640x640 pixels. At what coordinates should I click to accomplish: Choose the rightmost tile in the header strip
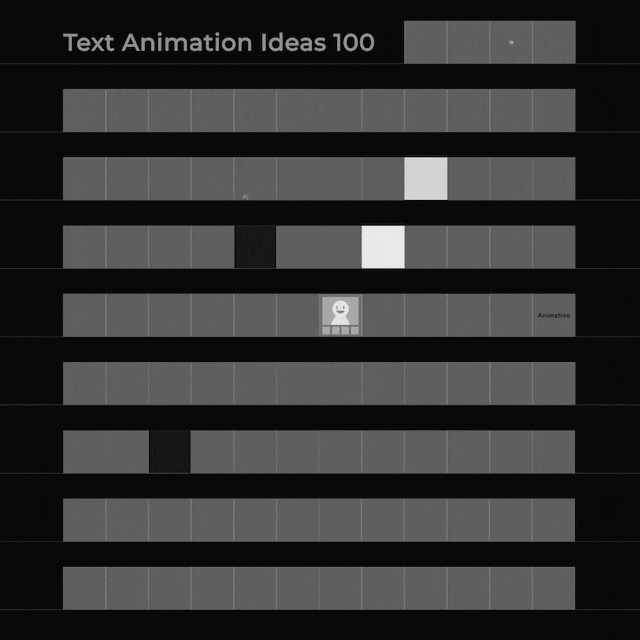pyautogui.click(x=554, y=42)
